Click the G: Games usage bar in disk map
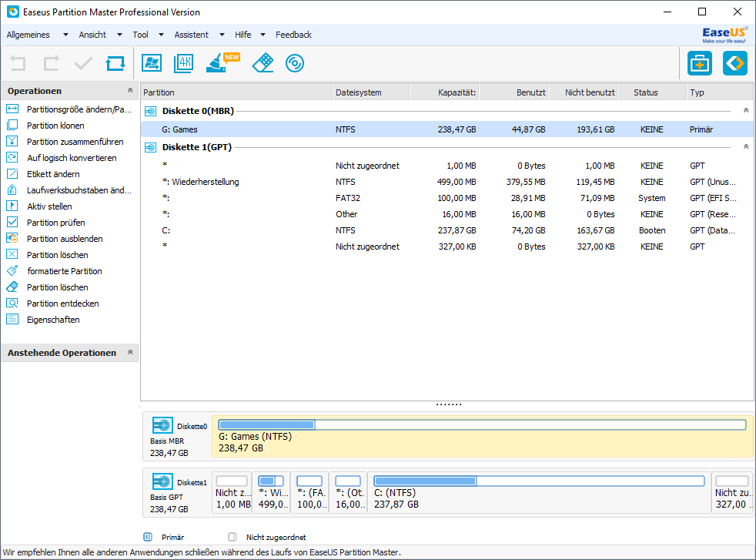 [x=482, y=425]
